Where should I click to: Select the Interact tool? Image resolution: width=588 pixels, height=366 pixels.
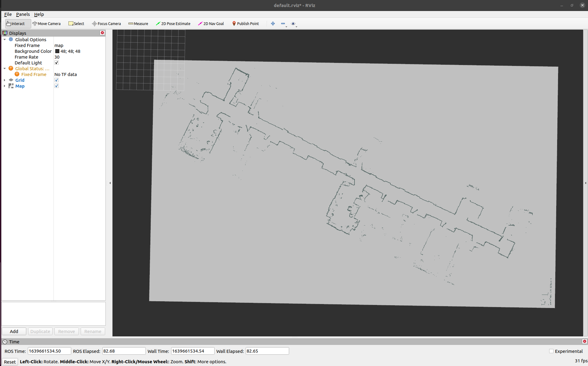[x=18, y=24]
